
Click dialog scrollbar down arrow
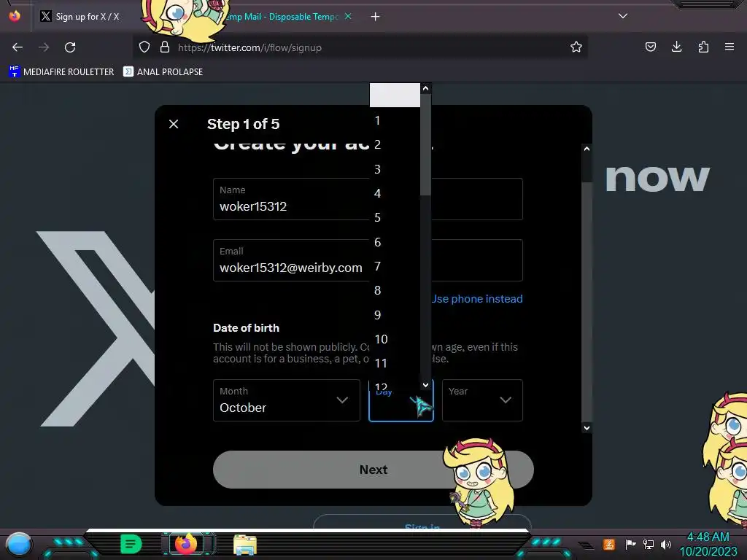pos(587,427)
